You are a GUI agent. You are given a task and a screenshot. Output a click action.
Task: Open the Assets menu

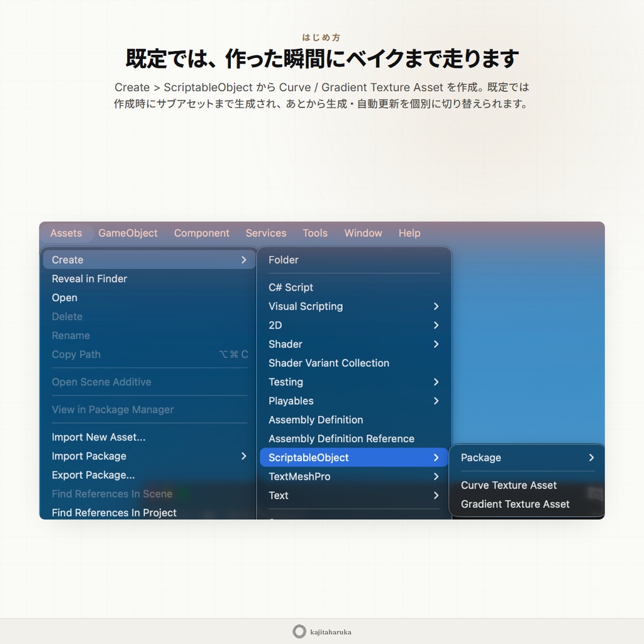(x=66, y=233)
